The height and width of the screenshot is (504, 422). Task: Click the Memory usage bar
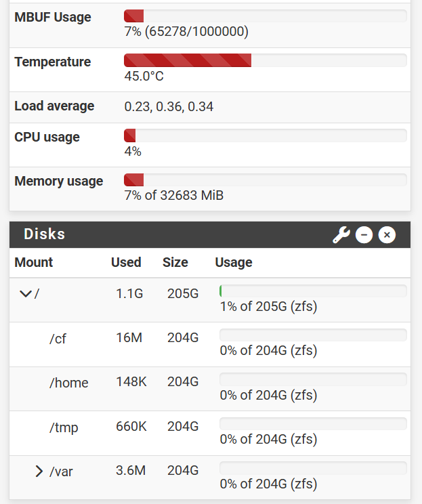click(265, 180)
